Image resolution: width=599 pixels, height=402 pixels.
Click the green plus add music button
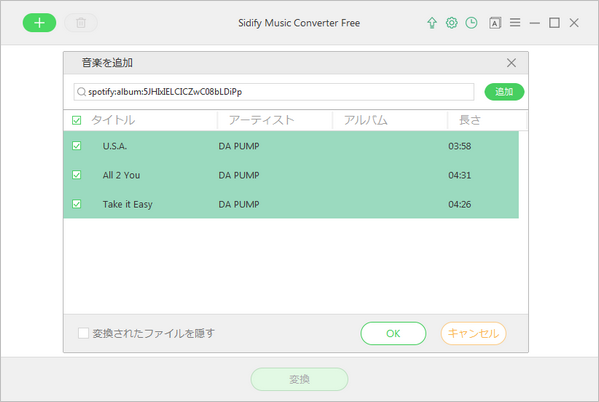pyautogui.click(x=39, y=23)
